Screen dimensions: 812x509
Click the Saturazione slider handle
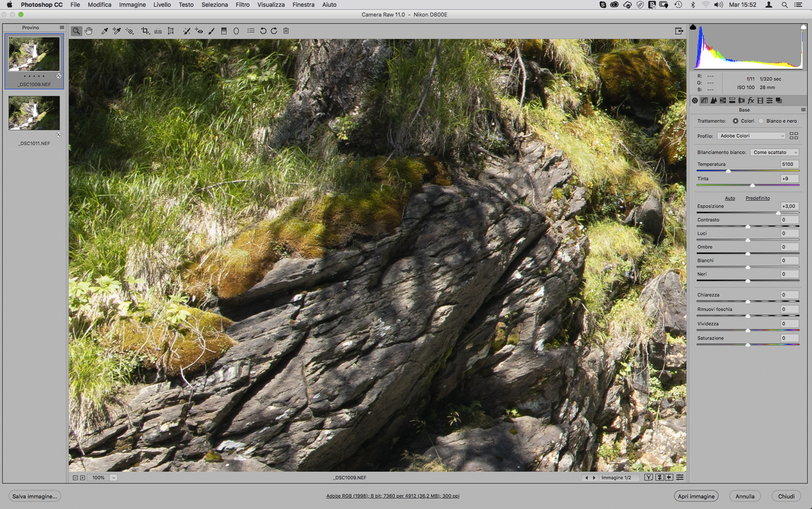pyautogui.click(x=748, y=344)
